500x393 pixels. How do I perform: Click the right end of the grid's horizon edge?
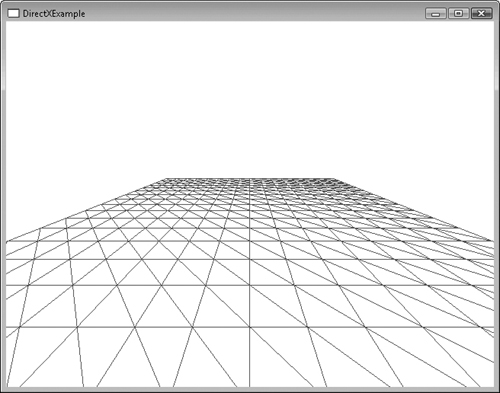pyautogui.click(x=334, y=178)
